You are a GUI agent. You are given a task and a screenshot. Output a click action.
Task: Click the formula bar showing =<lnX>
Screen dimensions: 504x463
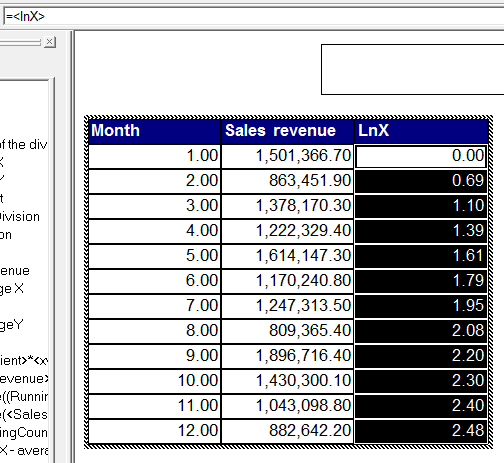(x=253, y=16)
